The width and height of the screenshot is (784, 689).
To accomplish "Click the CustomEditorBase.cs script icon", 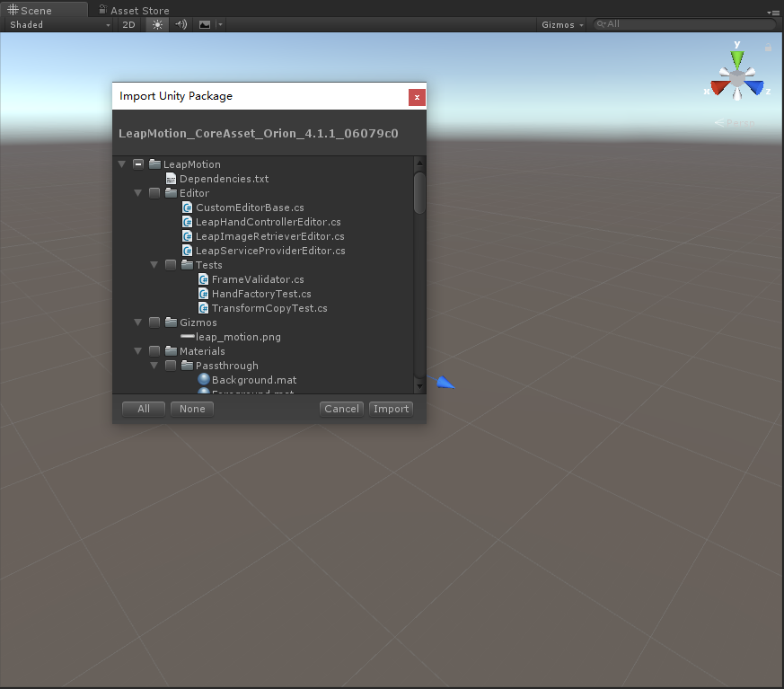I will click(188, 207).
